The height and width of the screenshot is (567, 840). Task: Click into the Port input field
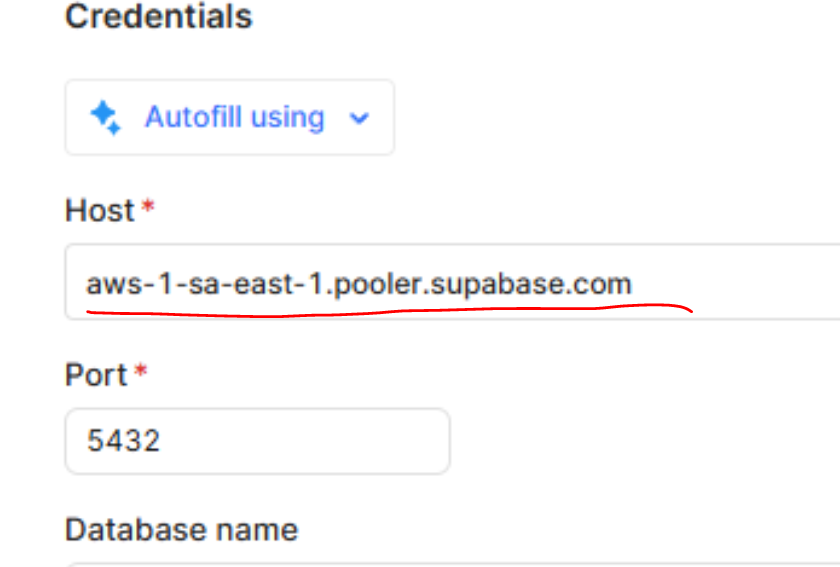pos(257,441)
